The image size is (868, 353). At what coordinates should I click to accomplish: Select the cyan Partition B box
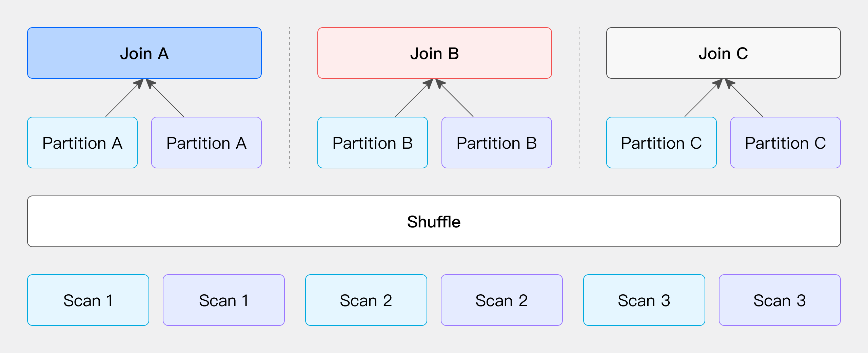coord(372,143)
